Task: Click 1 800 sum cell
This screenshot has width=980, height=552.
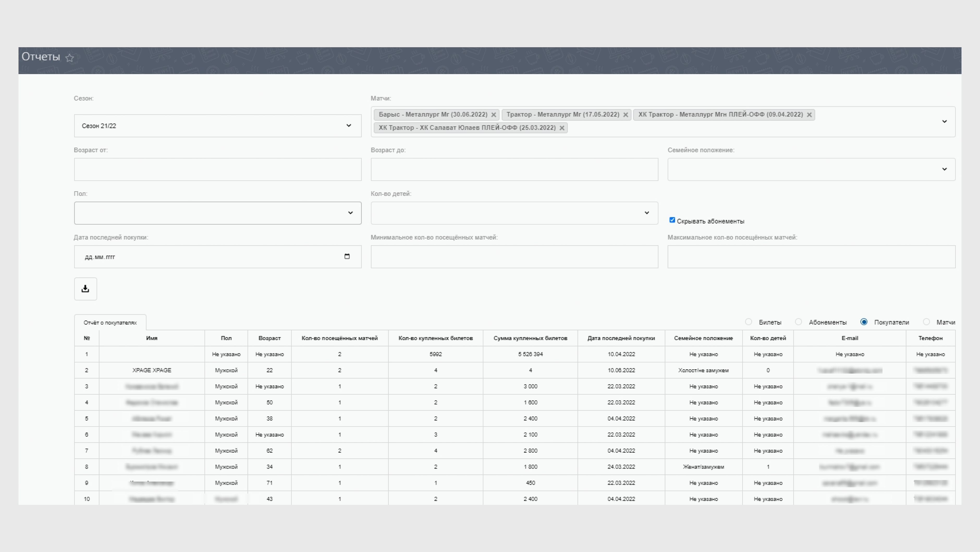Action: tap(530, 467)
